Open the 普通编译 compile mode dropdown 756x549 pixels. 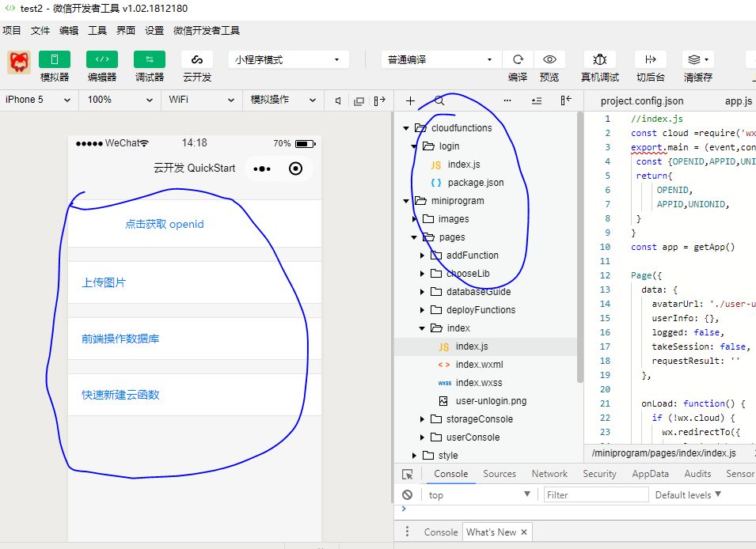coord(441,60)
